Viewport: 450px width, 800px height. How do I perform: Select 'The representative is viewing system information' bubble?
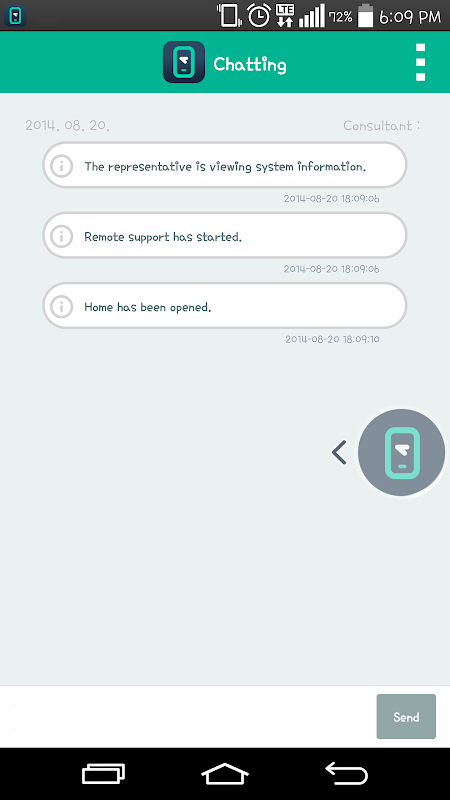pos(224,165)
